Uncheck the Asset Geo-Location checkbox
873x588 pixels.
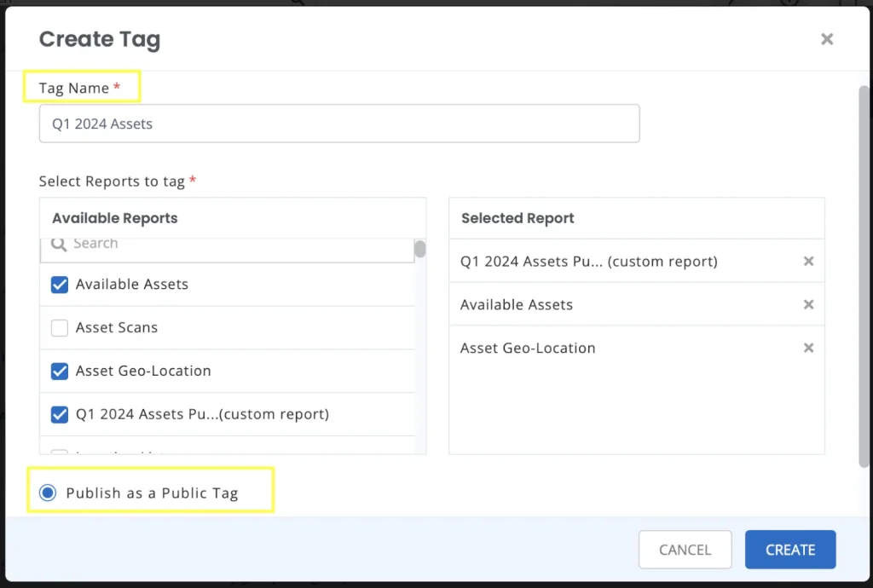click(60, 371)
